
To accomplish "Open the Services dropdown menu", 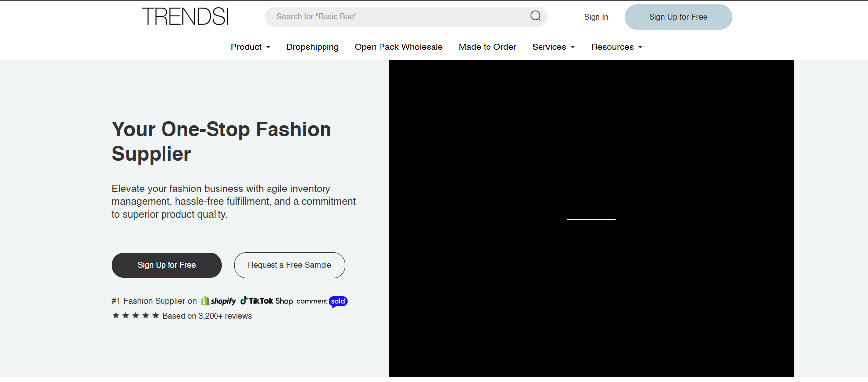I will pyautogui.click(x=553, y=47).
